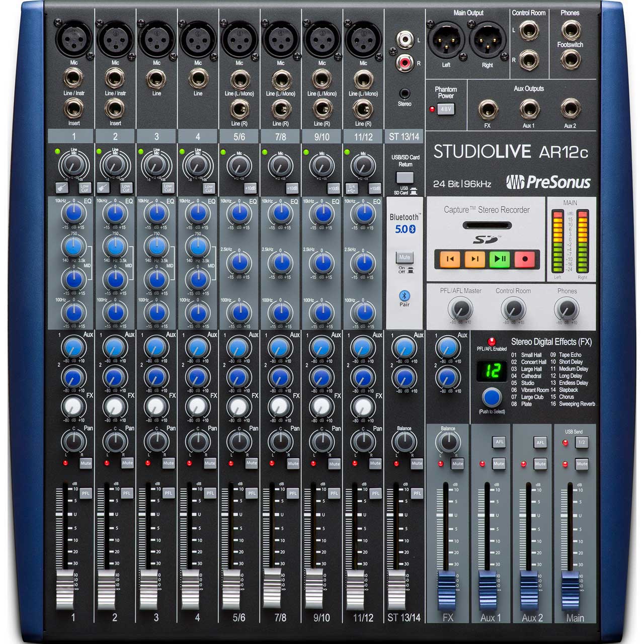Image resolution: width=644 pixels, height=644 pixels.
Task: Engage the PFL button on channel 11/12
Action: [x=375, y=494]
